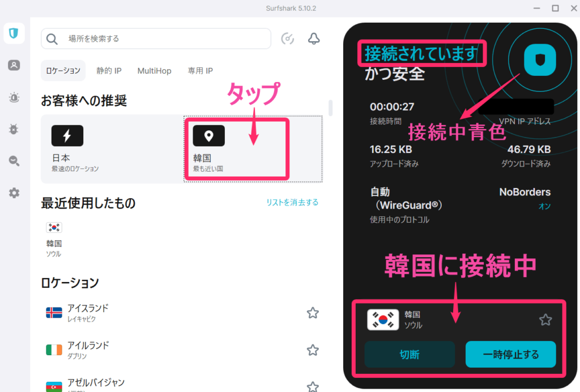Click the 最近使用したもの heading
The image size is (580, 392).
click(88, 203)
